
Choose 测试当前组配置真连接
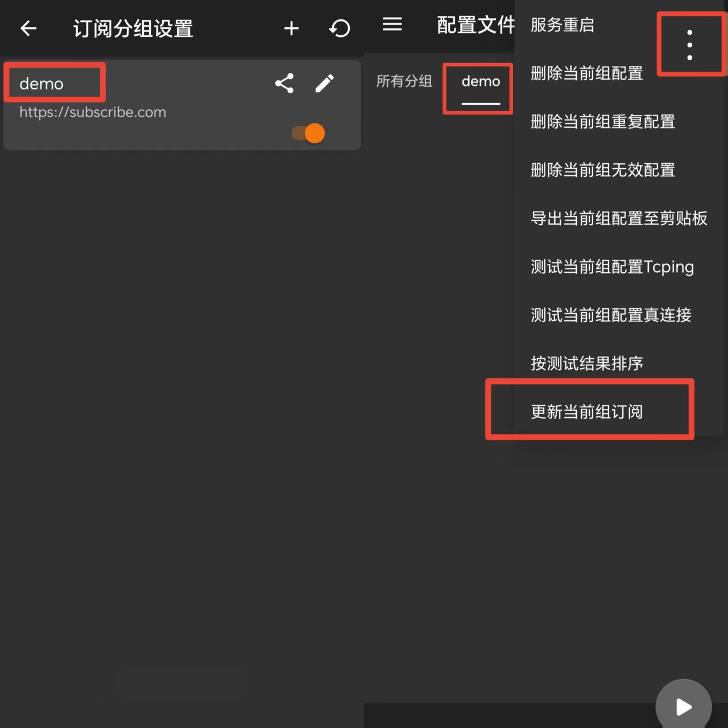[610, 315]
